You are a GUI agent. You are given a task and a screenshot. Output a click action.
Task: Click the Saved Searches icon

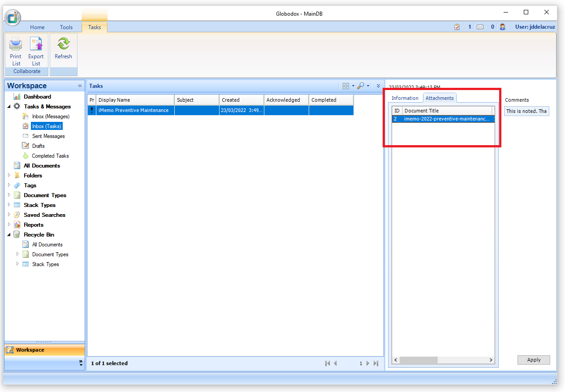coord(17,215)
